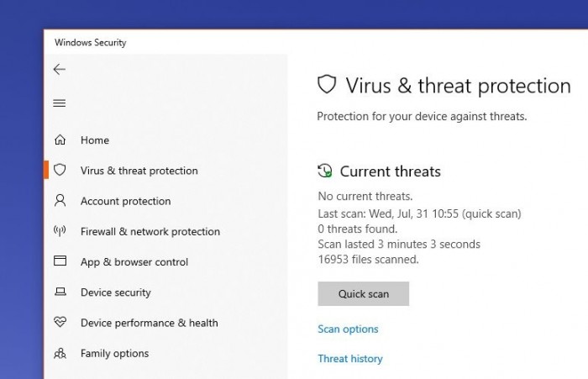Open the Scan options link

click(x=348, y=329)
